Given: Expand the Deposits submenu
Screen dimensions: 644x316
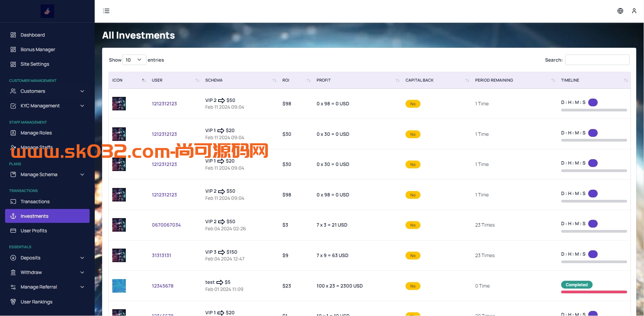Looking at the screenshot, I should tap(82, 258).
